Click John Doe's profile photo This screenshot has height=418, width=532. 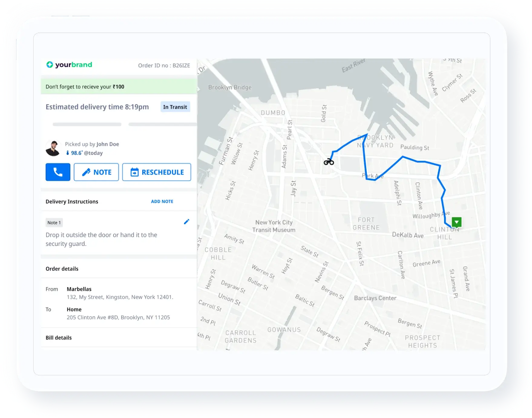tap(53, 148)
